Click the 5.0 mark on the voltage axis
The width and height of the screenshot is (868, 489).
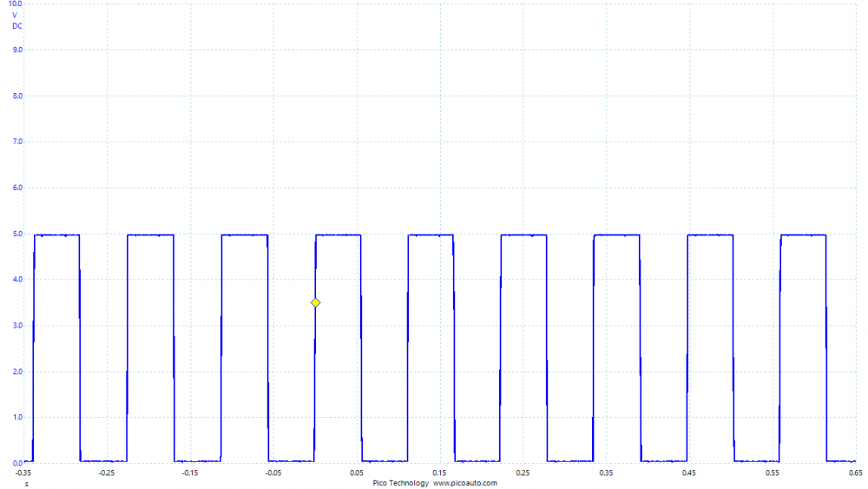(x=17, y=234)
